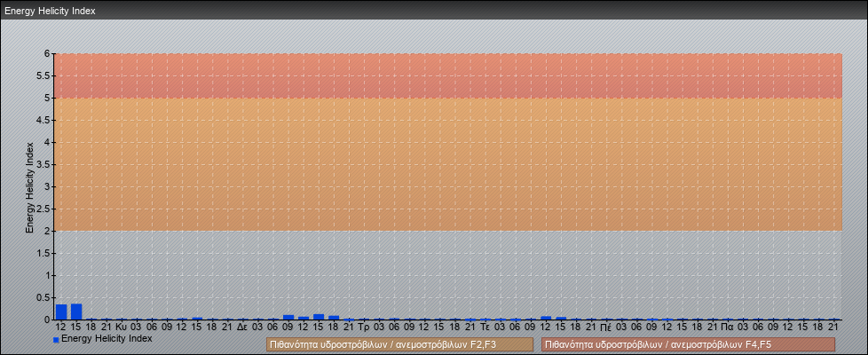Click the y-axis value 0.5
The width and height of the screenshot is (868, 355).
click(44, 297)
